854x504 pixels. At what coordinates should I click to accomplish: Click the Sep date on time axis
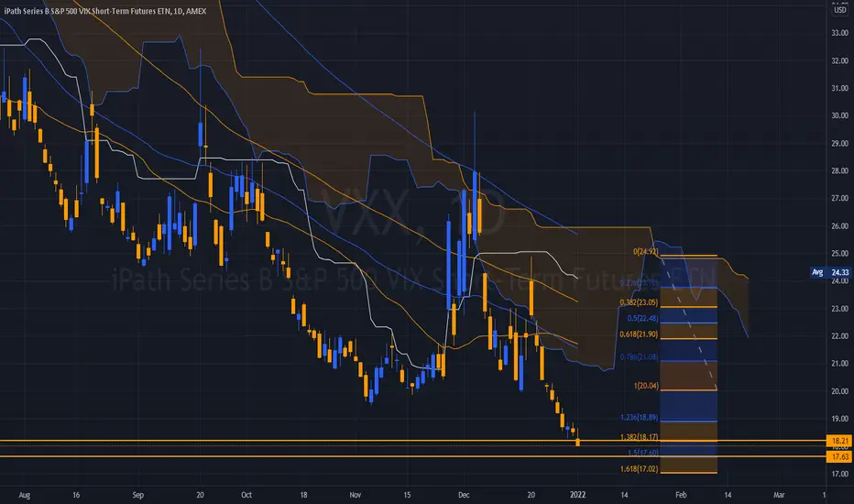(x=138, y=495)
